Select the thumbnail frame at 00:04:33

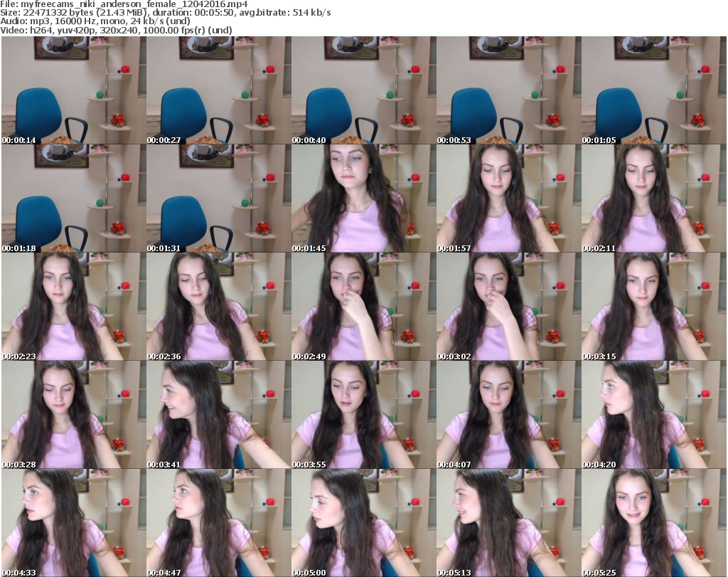click(73, 523)
